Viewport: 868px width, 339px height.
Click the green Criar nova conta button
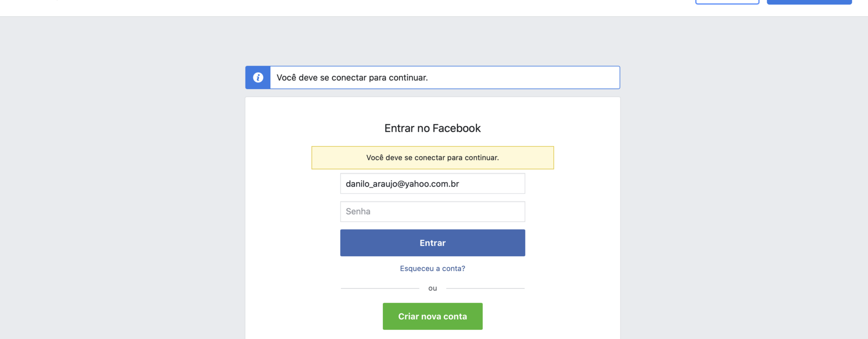433,316
